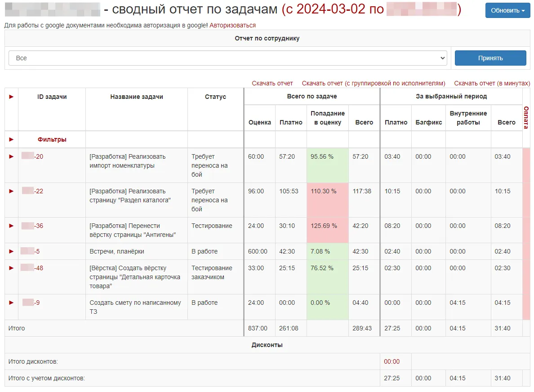Expand the row for 'Встречи, планёрки' task
534x392 pixels.
pyautogui.click(x=11, y=252)
